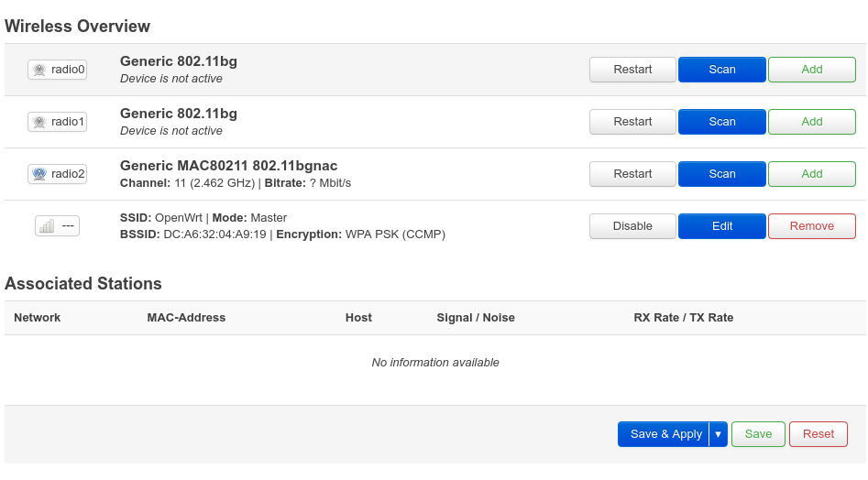Add a network to radio0
The image size is (868, 480).
(811, 70)
